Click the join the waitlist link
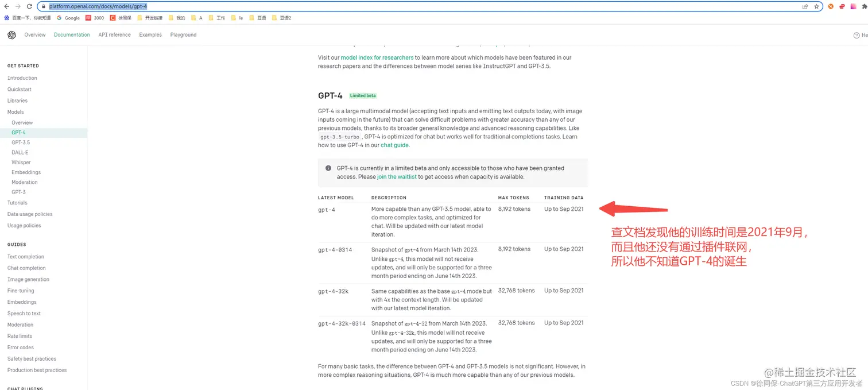Viewport: 868px width, 390px height. 397,177
